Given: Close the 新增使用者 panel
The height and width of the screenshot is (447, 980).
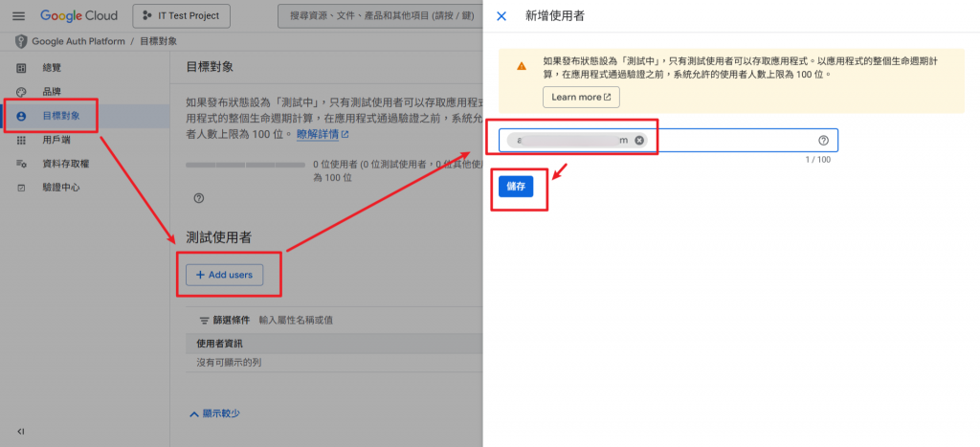Looking at the screenshot, I should tap(501, 16).
